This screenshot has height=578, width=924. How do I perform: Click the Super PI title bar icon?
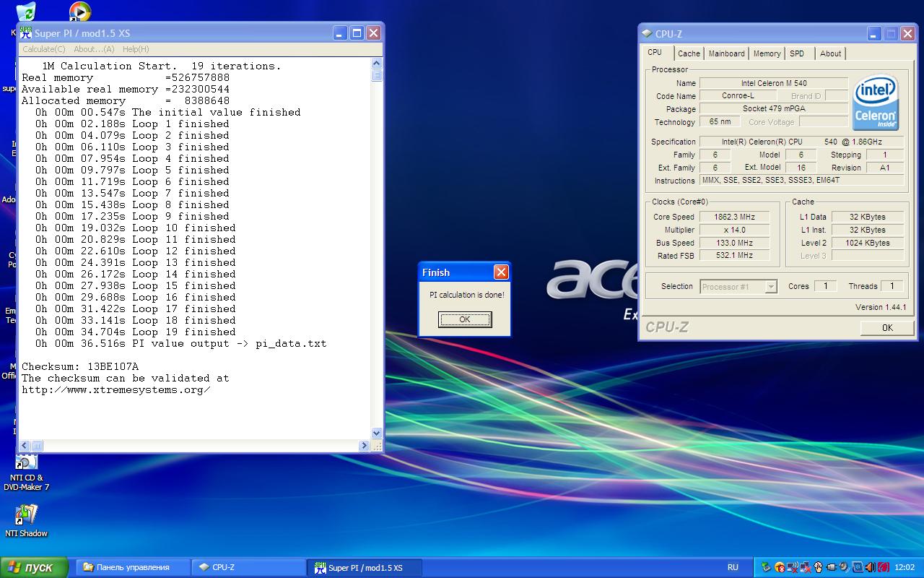point(26,33)
